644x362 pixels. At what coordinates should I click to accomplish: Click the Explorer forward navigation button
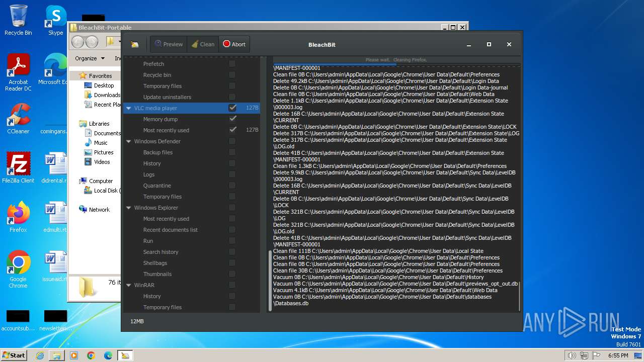click(x=92, y=42)
